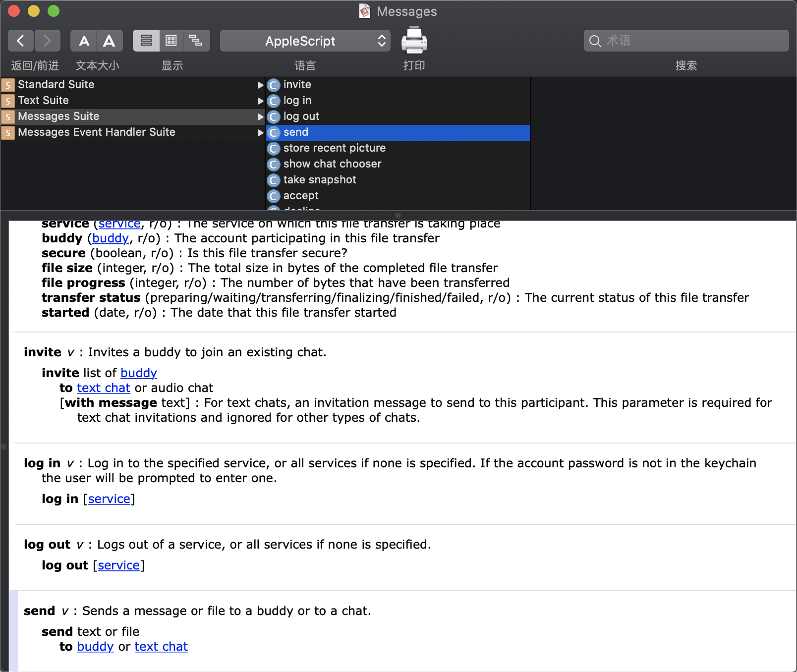Select the store recent picture command
The height and width of the screenshot is (672, 797).
[398, 148]
